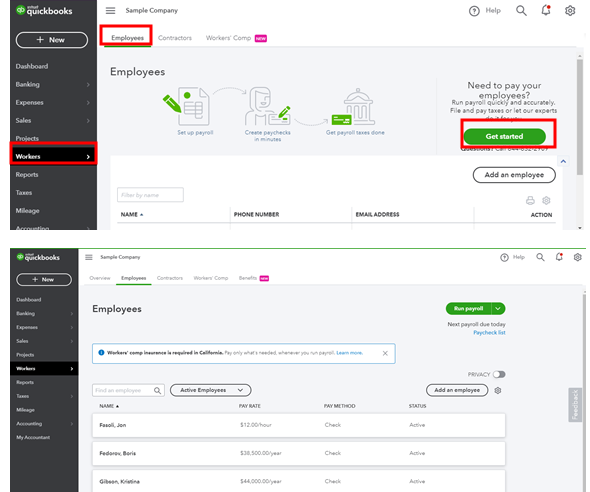Click the print icon above ACTION column
Viewport: 590px width, 492px height.
[530, 200]
